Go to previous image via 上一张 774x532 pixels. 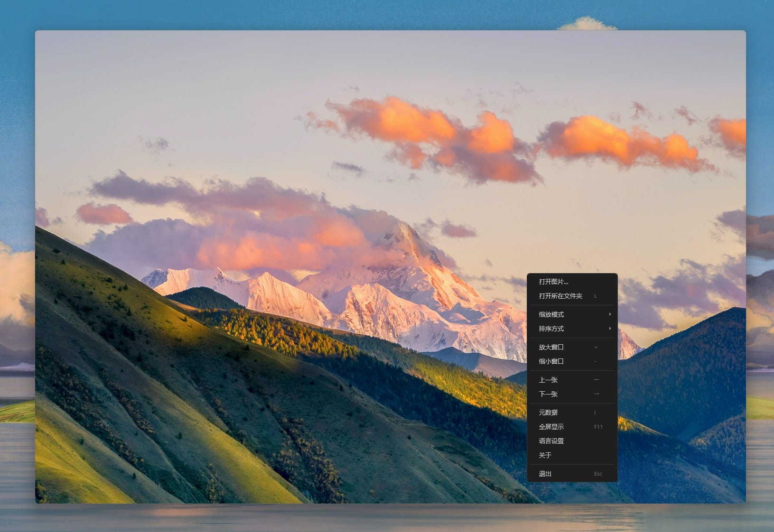[x=548, y=380]
